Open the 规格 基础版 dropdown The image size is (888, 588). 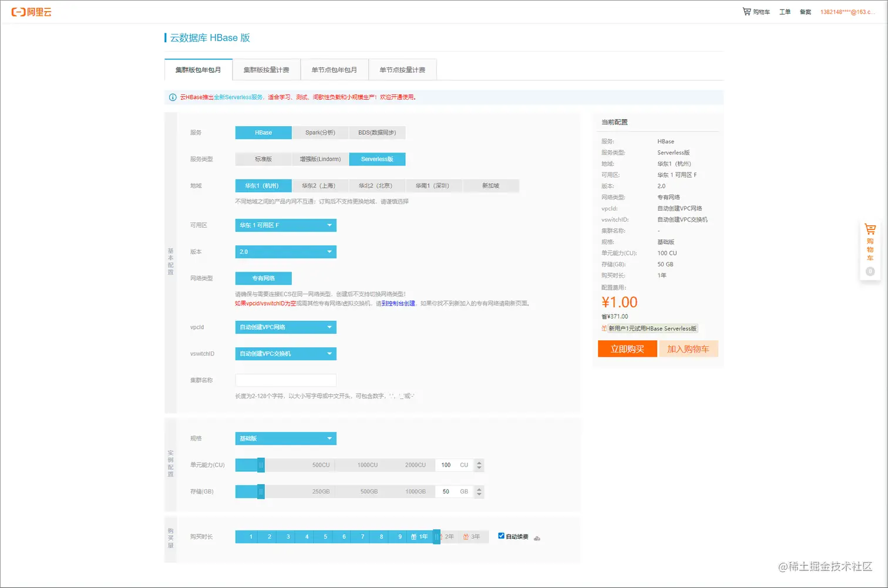click(x=285, y=439)
